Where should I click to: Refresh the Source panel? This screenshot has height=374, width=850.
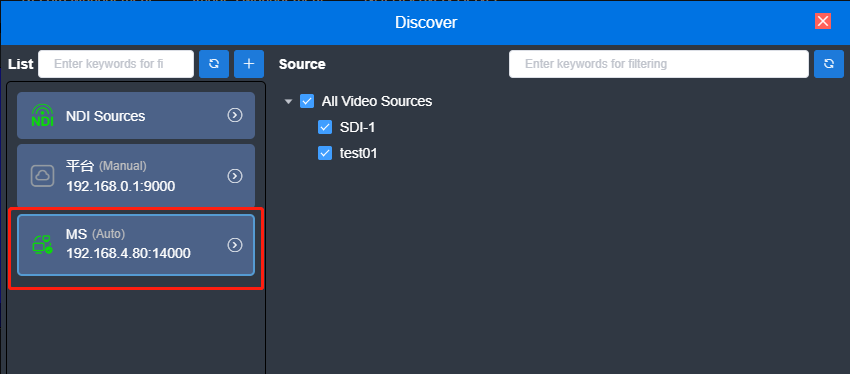click(x=829, y=64)
